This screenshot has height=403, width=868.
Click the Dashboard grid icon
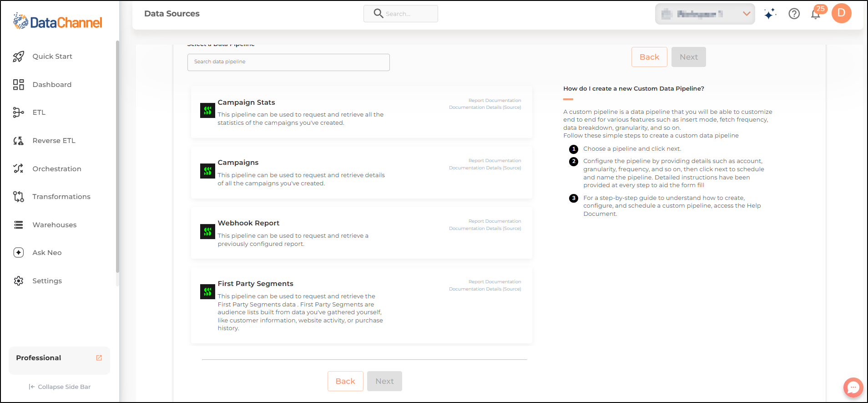click(18, 85)
